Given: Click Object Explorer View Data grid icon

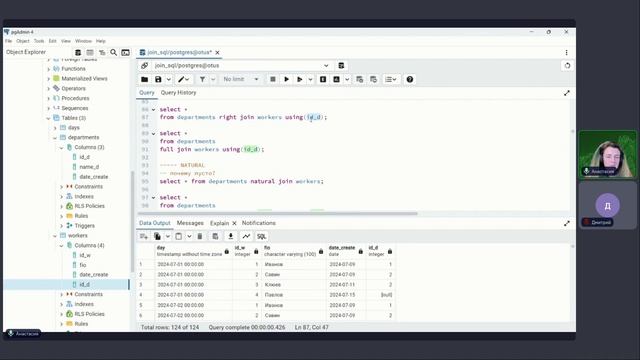Looking at the screenshot, I should point(90,52).
